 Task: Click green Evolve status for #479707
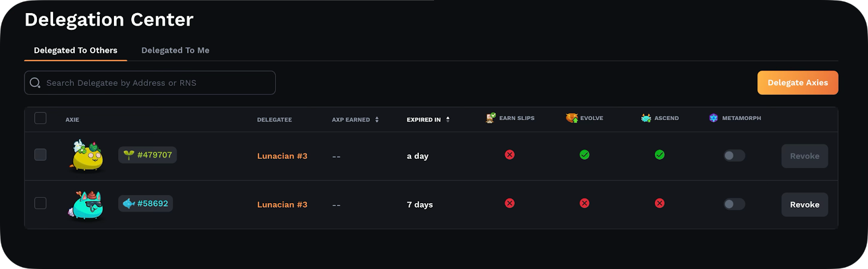pos(584,155)
